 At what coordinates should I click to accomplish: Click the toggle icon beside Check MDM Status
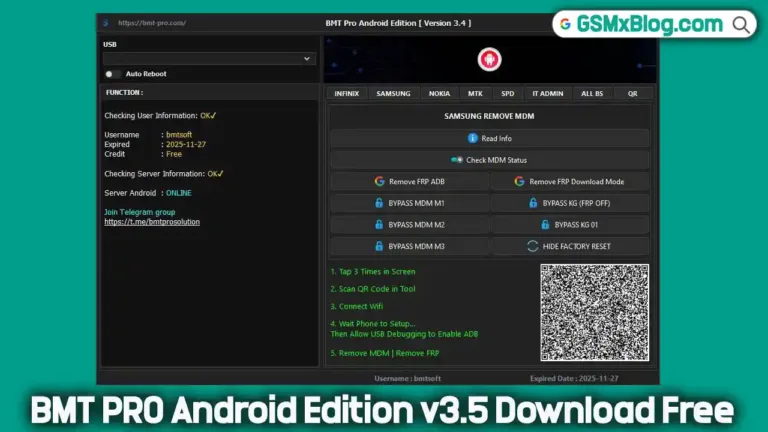click(456, 160)
